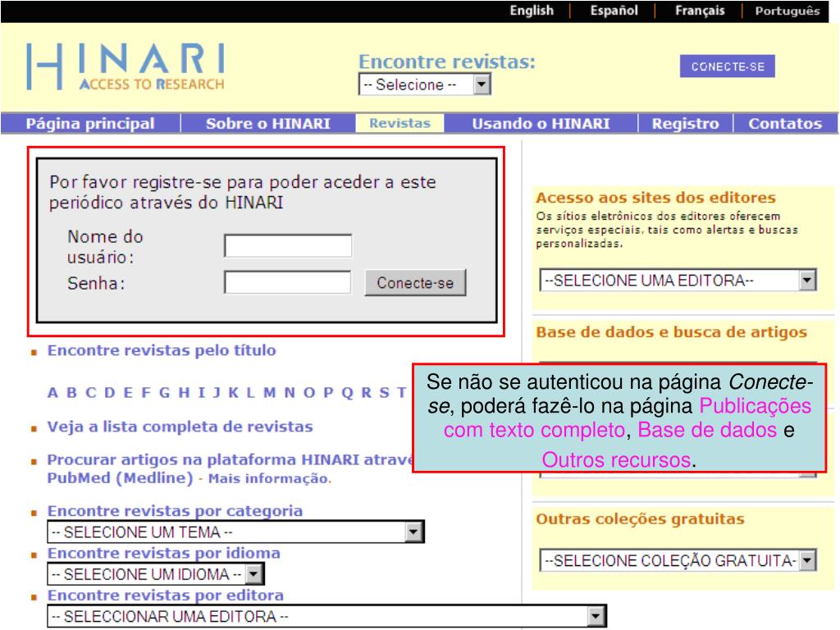Open the Encontre revistas Selecione dropdown
The image size is (840, 630).
point(425,84)
